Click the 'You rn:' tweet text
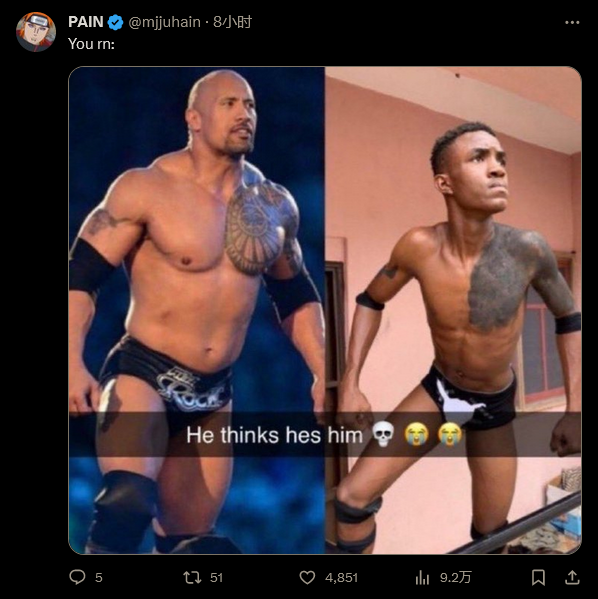Viewport: 598px width, 599px height. point(91,44)
